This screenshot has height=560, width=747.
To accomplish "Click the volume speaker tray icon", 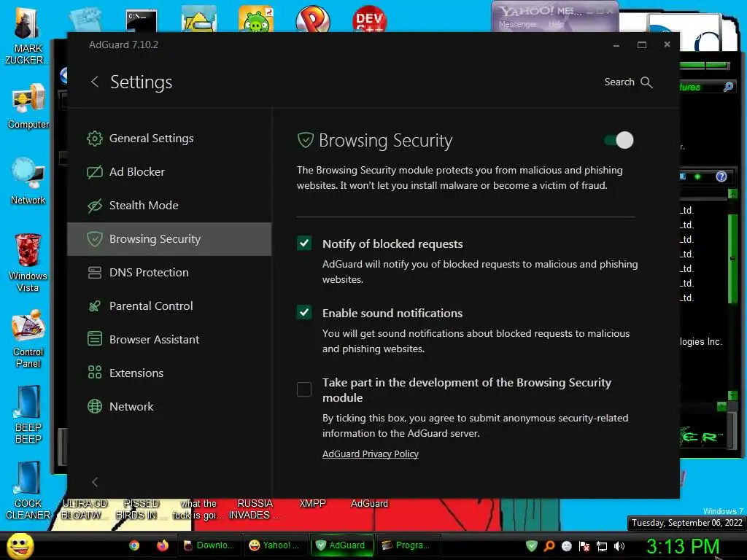I will coord(619,546).
